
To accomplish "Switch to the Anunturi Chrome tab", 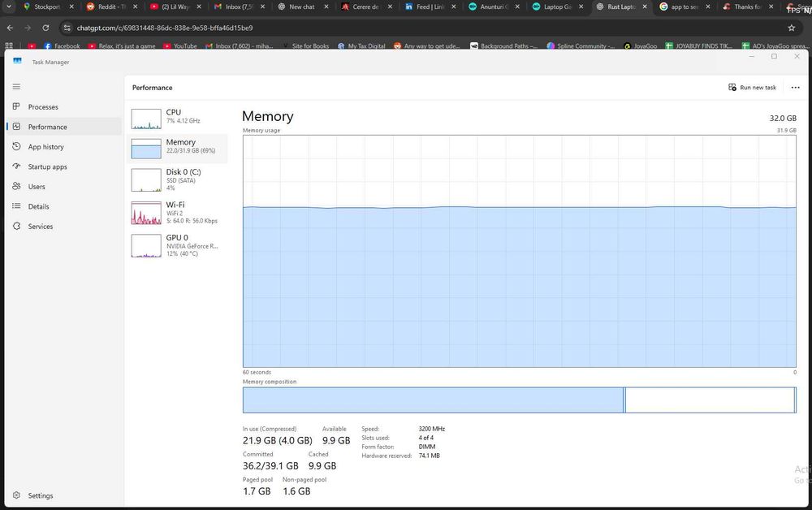I will pyautogui.click(x=495, y=6).
